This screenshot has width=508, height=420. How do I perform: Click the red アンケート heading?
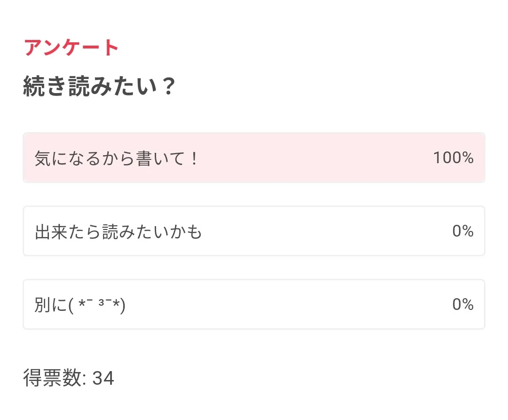[71, 48]
